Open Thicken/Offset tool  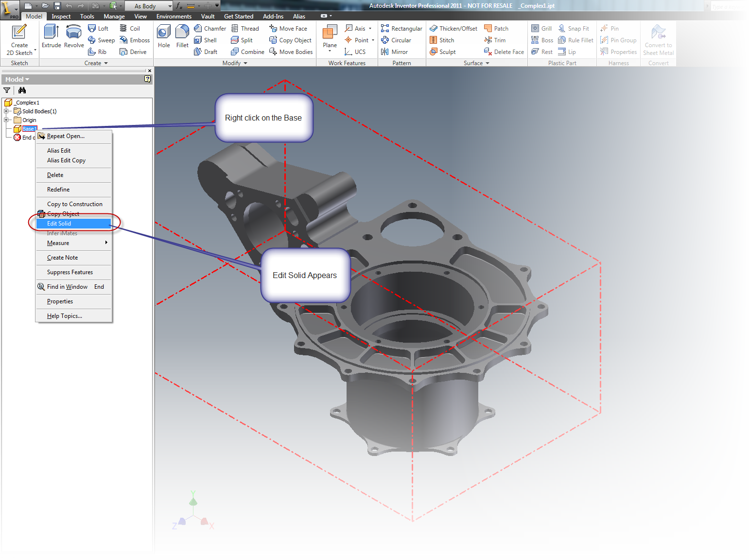click(x=453, y=29)
